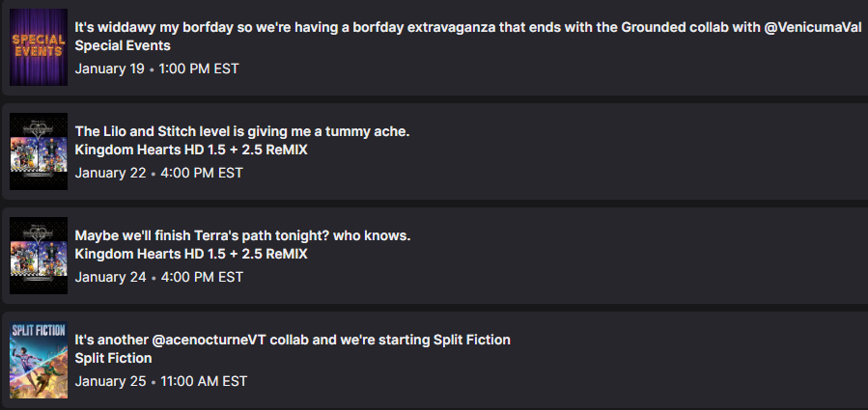
Task: Select the "starting Split Fiction" collab stream title
Action: pyautogui.click(x=293, y=340)
